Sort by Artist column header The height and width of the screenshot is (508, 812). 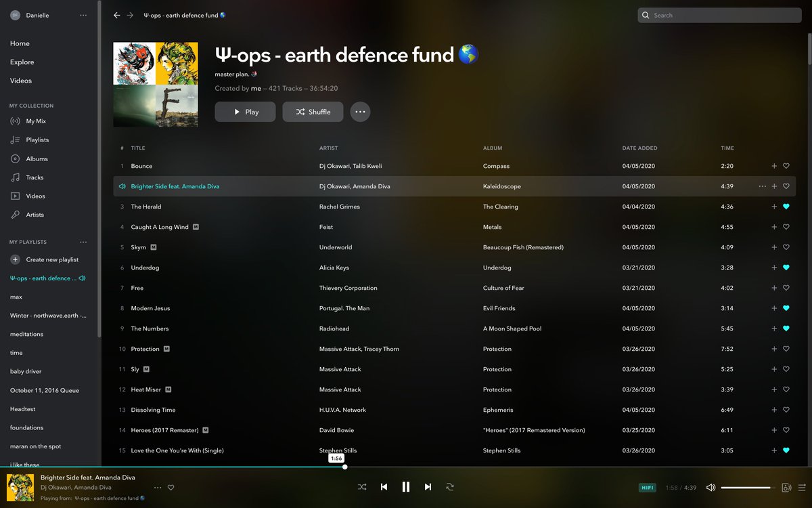pos(328,148)
